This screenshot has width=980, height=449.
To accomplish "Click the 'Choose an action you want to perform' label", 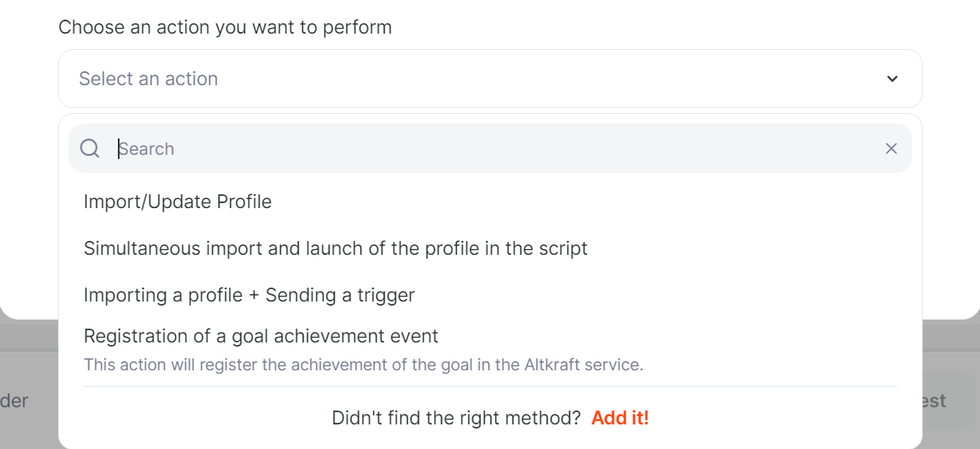I will [x=225, y=28].
